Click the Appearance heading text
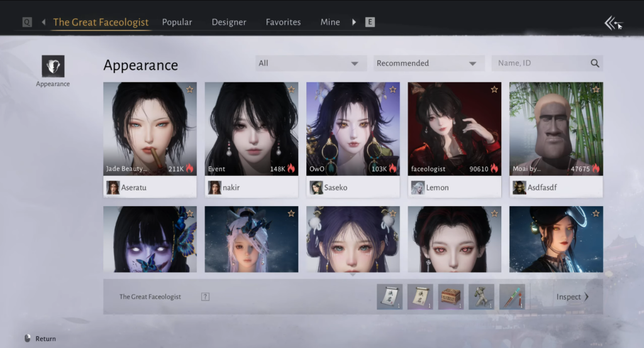 [140, 65]
